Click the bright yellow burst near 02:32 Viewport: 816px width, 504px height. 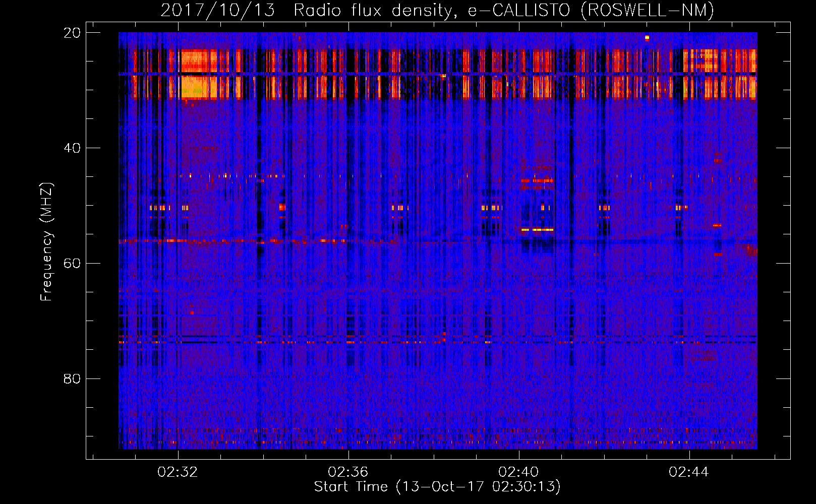coord(199,74)
